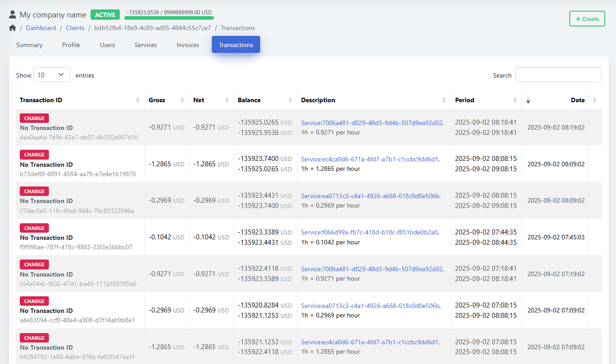Viewport: 616px width, 364px height.
Task: Open the Clients breadcrumb link
Action: (75, 28)
